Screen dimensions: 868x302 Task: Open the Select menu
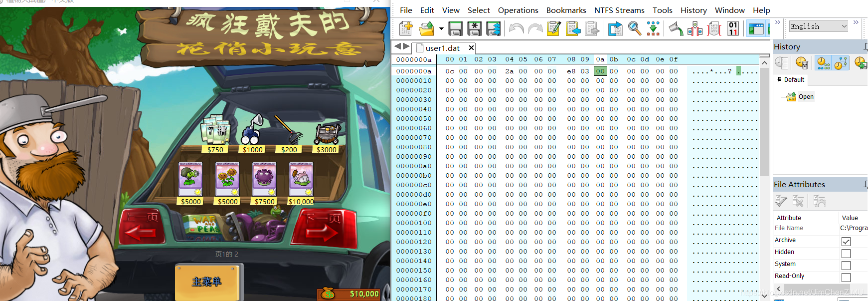[x=479, y=10]
